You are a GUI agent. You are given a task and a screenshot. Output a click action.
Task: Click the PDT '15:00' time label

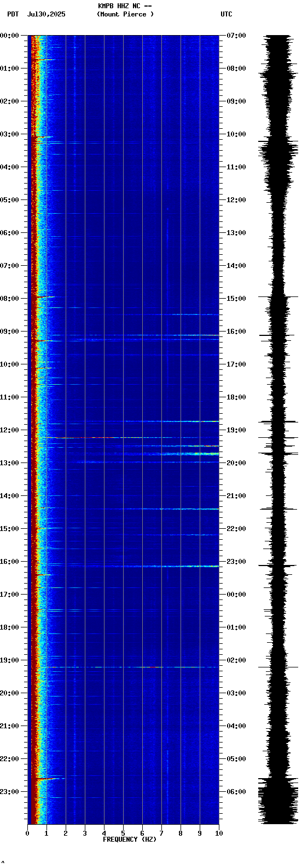click(x=9, y=529)
